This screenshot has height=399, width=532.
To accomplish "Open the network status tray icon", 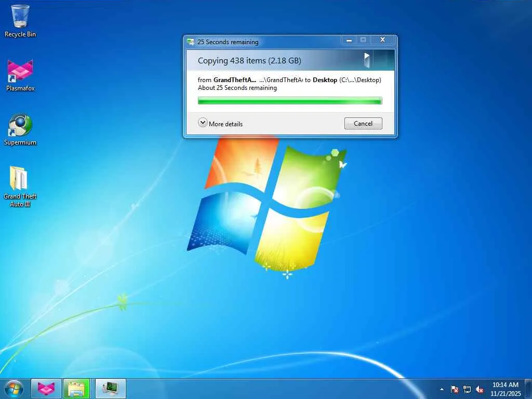I will 467,389.
